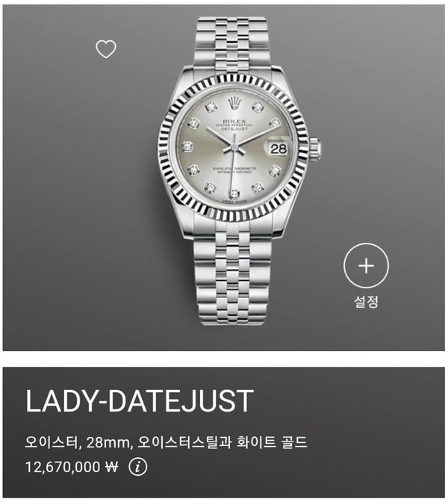Select the 오이스터, 28mm description line
Viewport: 448px width, 502px height.
pos(166,442)
